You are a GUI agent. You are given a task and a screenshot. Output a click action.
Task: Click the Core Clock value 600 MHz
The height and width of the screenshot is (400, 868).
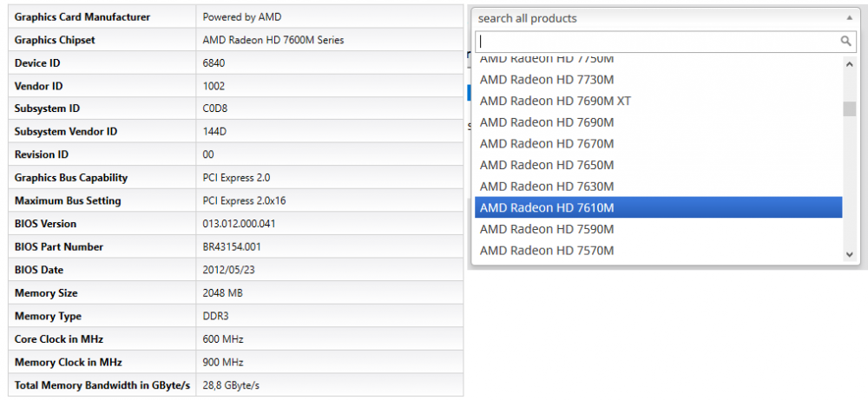coord(222,339)
